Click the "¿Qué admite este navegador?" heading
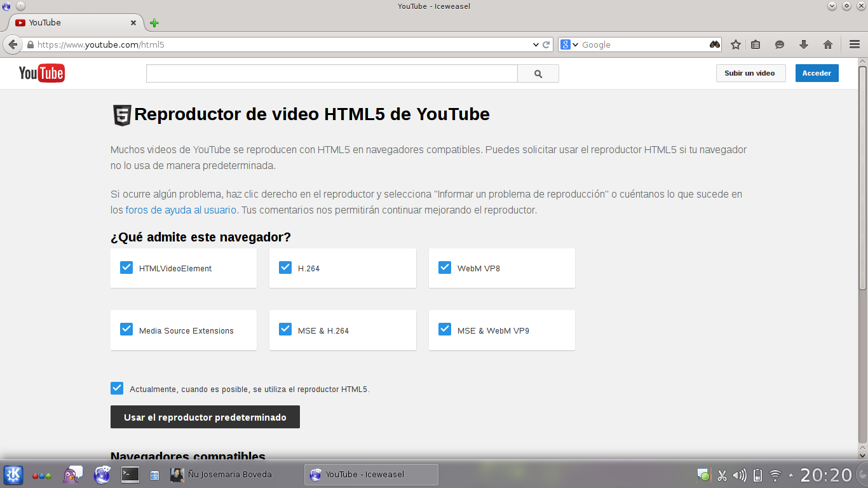 click(x=201, y=237)
